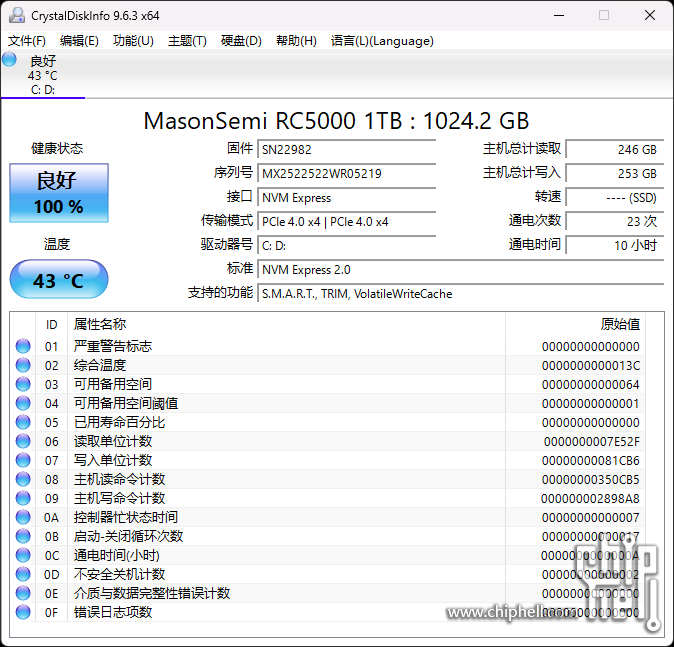Click the rotation rate value ---- (SSD)
The image size is (674, 647).
615,198
